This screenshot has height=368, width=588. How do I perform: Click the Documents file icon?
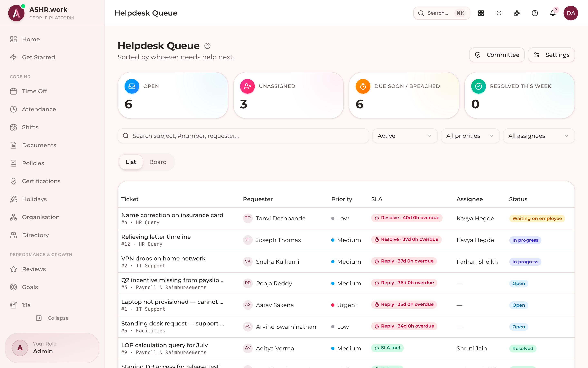[x=13, y=145]
